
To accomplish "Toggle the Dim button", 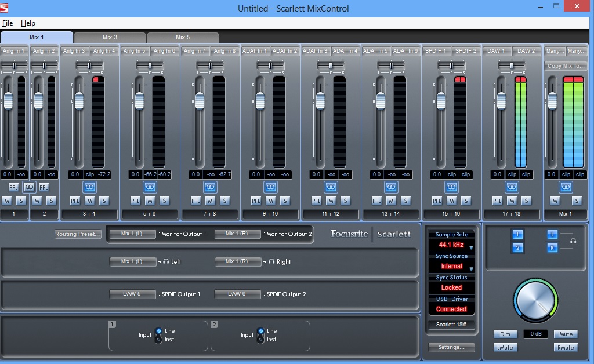I will coord(505,334).
